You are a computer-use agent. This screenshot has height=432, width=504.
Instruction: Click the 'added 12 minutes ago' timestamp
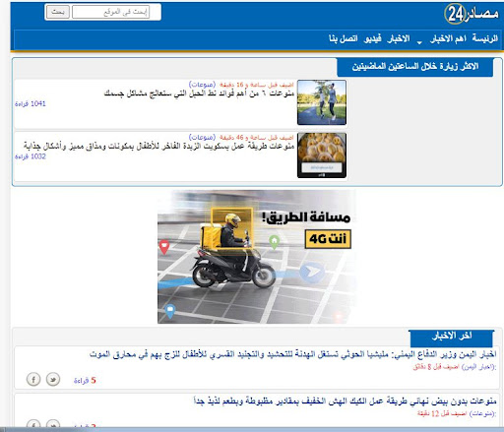442,413
